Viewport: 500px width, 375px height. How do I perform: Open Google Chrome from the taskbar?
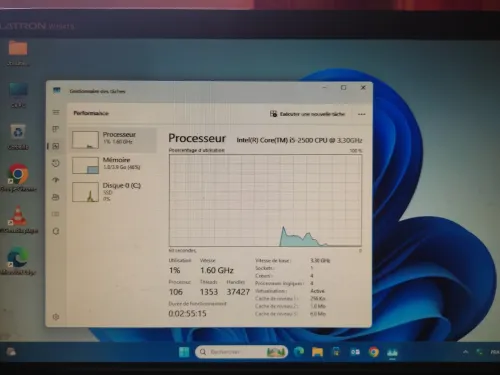click(x=374, y=352)
